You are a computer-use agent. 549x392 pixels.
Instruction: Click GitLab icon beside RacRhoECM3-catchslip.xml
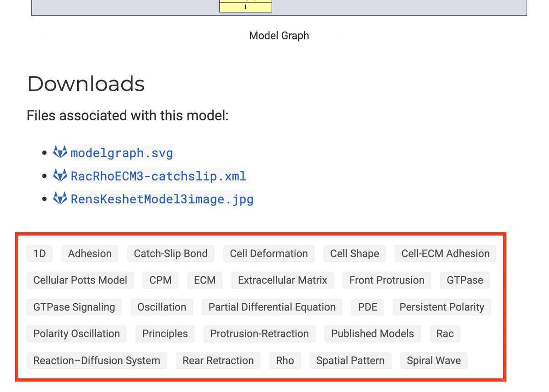60,175
